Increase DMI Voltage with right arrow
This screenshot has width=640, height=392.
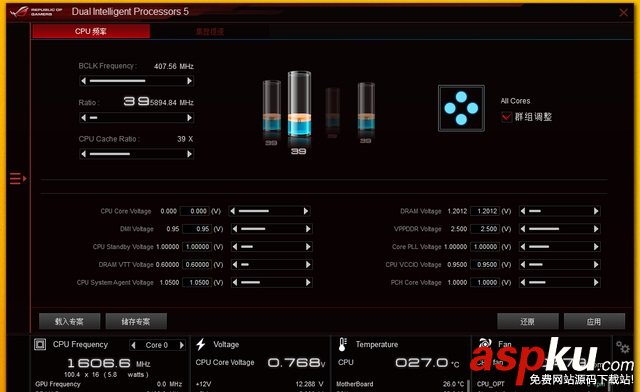tap(308, 229)
